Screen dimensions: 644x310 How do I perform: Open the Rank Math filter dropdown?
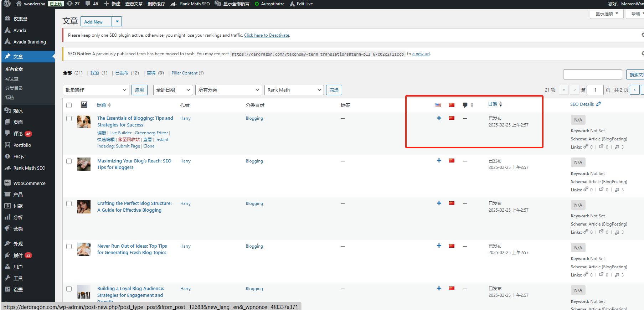click(294, 90)
